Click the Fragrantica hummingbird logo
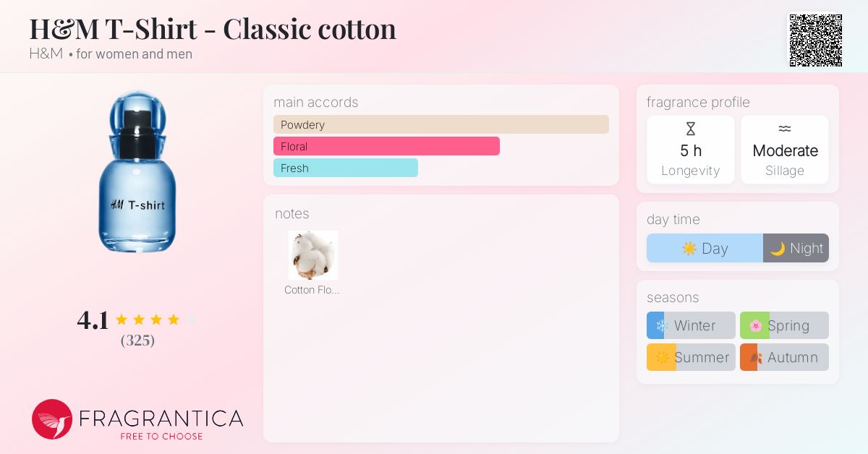The image size is (868, 454). [x=51, y=419]
